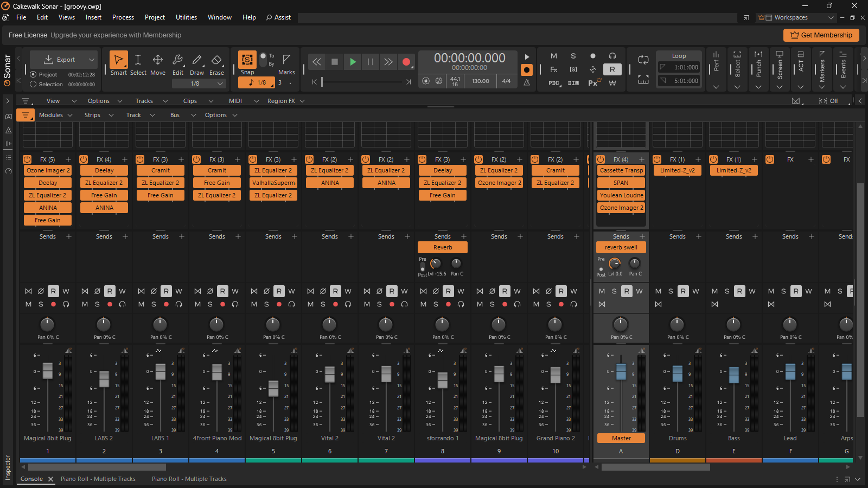Screen dimensions: 868x488
Task: Toggle FX rack power on track 1
Action: point(27,159)
